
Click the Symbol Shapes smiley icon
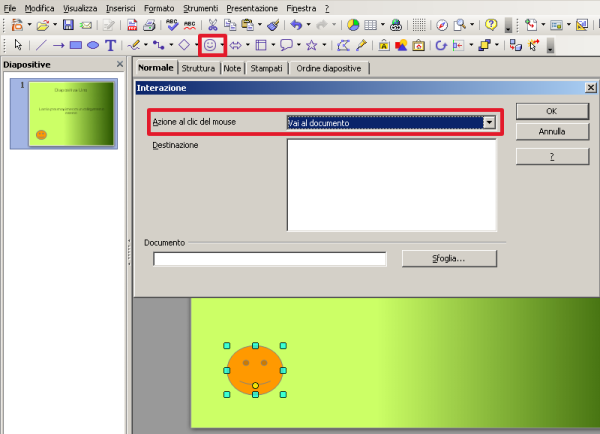(x=210, y=45)
